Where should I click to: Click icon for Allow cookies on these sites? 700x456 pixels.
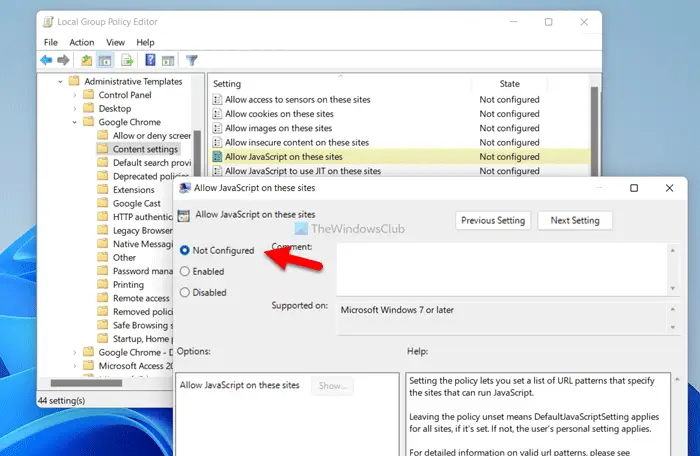coord(217,114)
